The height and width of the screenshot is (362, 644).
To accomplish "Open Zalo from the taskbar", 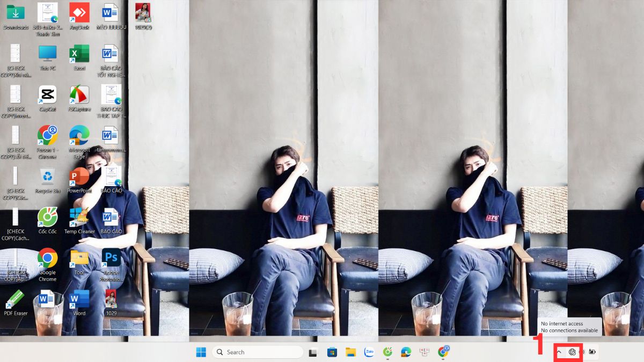I will tap(369, 352).
